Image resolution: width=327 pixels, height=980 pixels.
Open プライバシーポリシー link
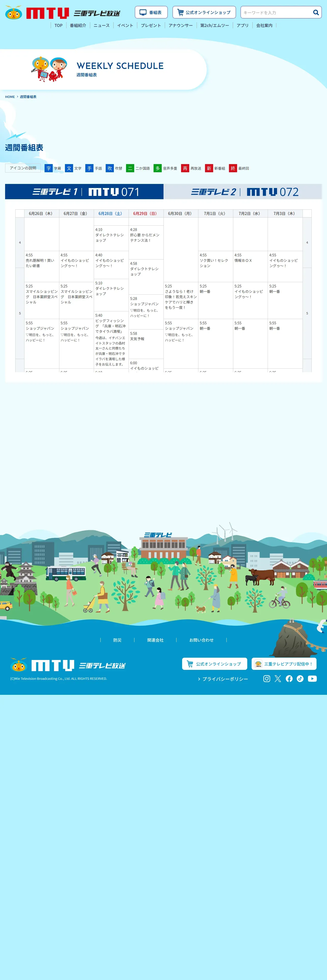tap(223, 679)
